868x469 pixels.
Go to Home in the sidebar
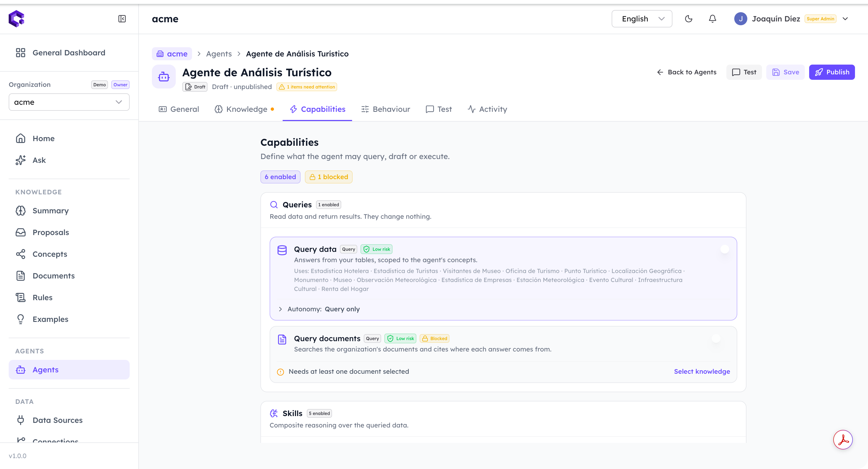click(69, 139)
